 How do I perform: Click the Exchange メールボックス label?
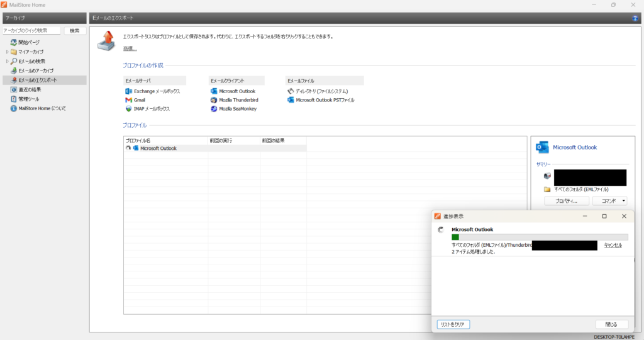(x=157, y=91)
